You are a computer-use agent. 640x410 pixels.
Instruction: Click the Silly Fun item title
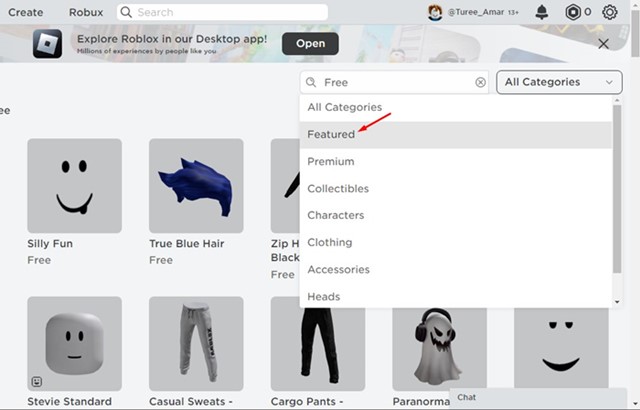[50, 244]
